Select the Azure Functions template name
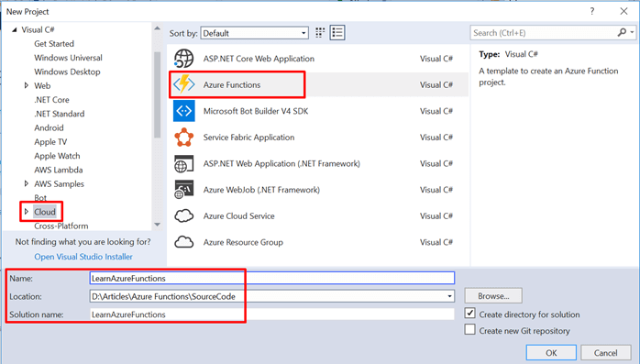 [232, 85]
